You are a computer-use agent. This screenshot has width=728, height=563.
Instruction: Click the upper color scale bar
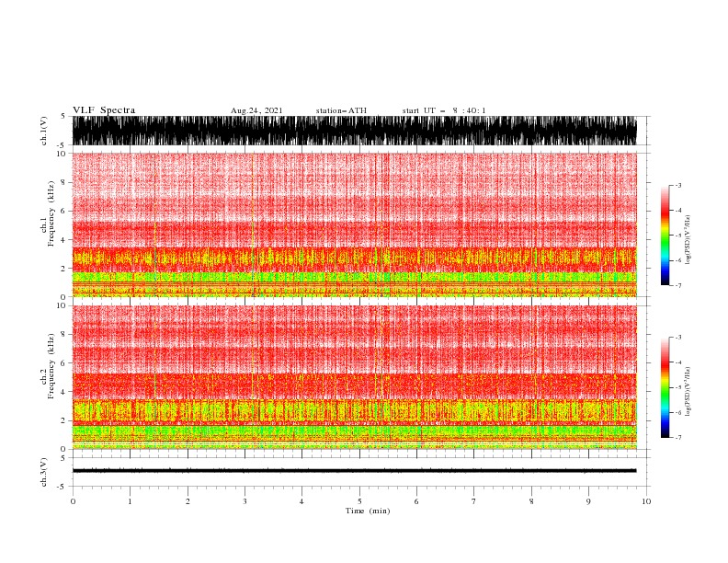coord(665,236)
